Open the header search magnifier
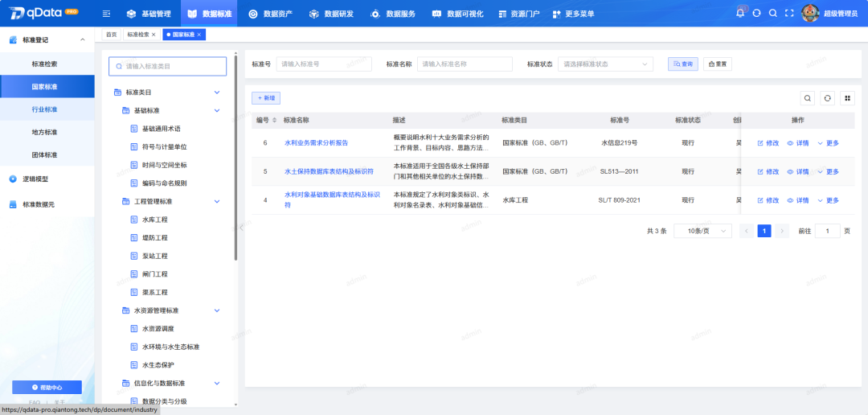Screen dimensions: 868x415 (773, 14)
